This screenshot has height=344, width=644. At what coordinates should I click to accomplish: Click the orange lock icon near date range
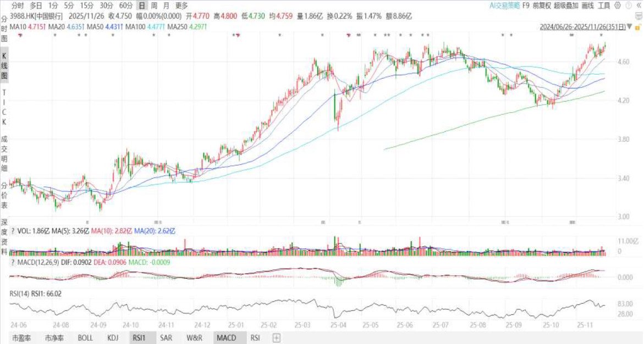tap(638, 27)
